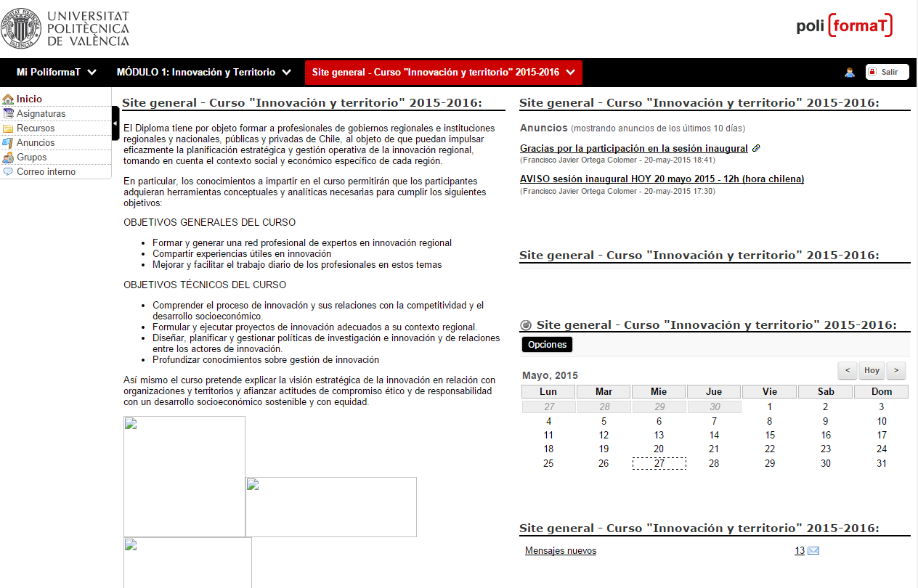The image size is (918, 588).
Task: Open the Inicio menu item
Action: click(x=29, y=99)
